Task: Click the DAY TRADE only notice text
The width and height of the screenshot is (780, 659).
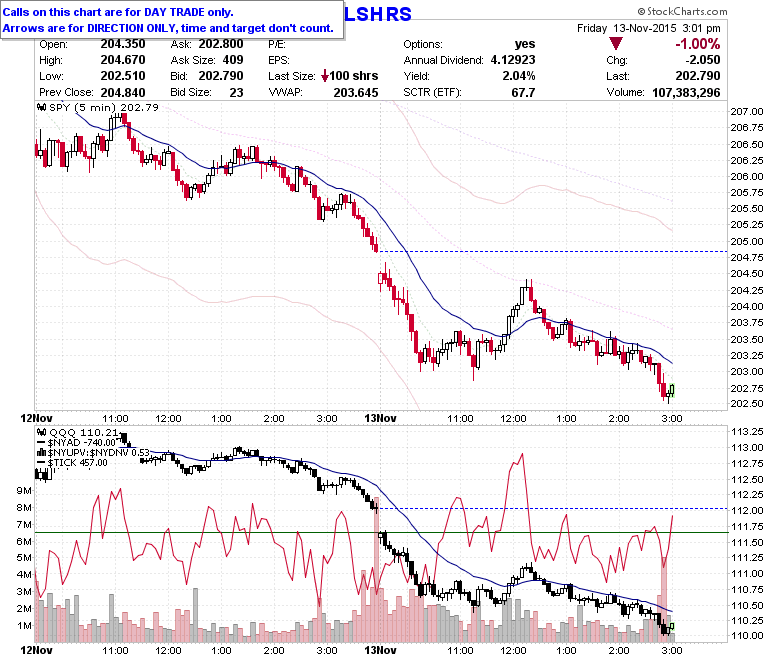Action: (x=118, y=12)
